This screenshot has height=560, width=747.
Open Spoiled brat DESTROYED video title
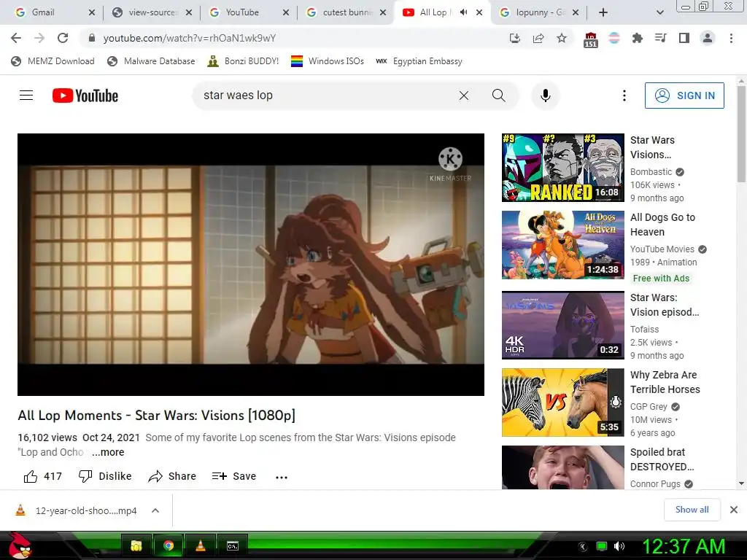(x=662, y=459)
